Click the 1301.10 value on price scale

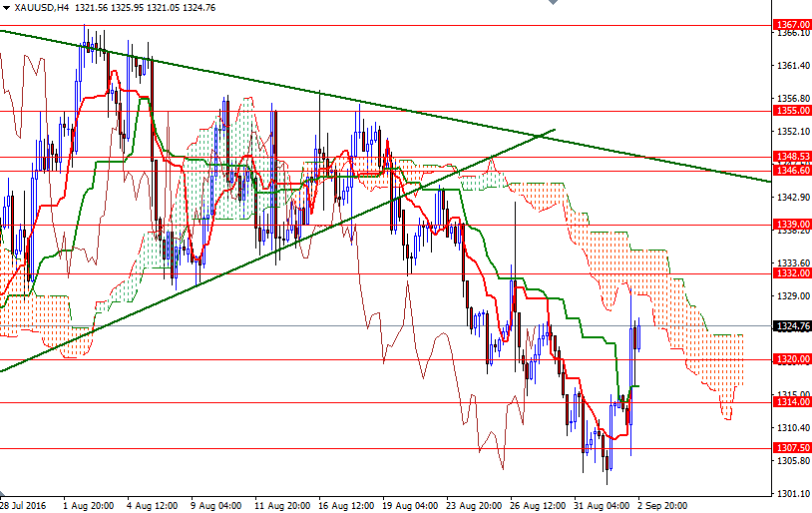[x=790, y=494]
